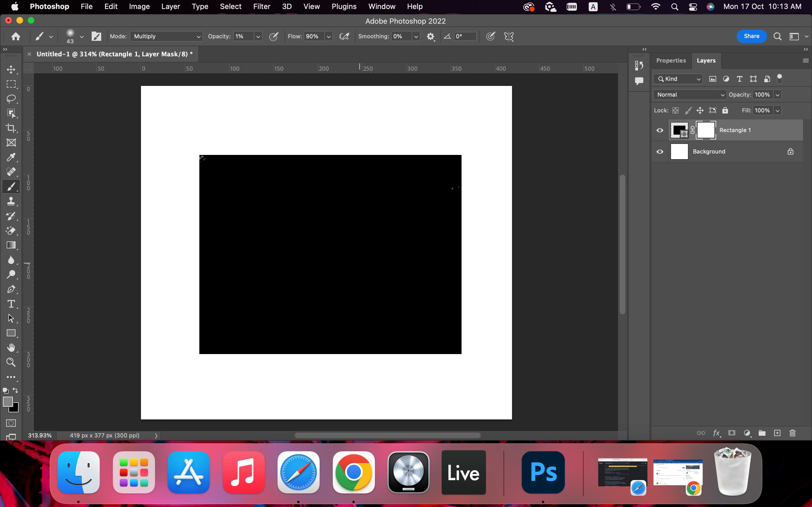Hide the Rectangle 1 layer
The width and height of the screenshot is (812, 507).
[x=660, y=130]
